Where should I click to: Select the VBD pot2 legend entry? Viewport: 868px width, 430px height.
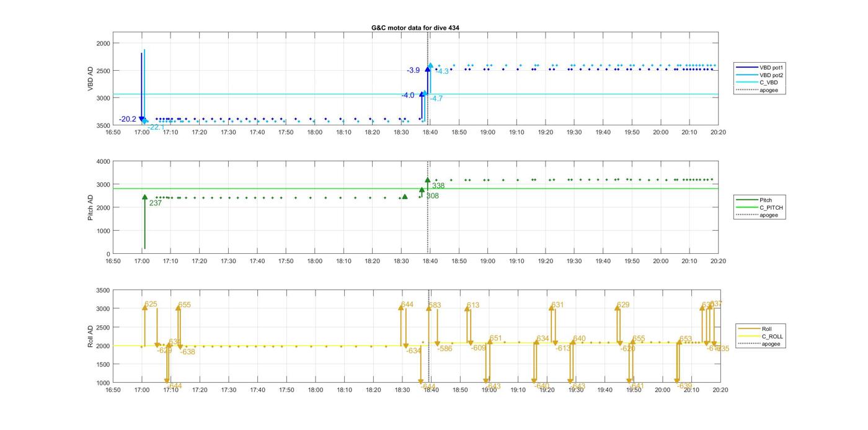coord(761,75)
